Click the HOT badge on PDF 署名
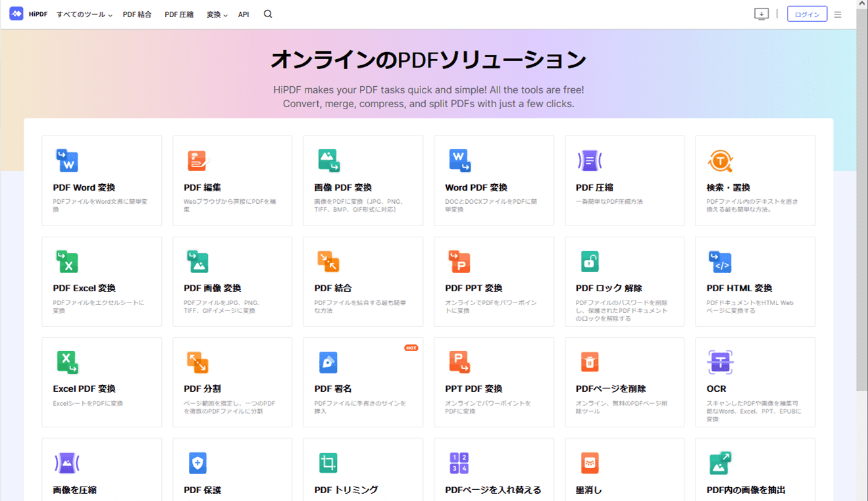Image resolution: width=868 pixels, height=501 pixels. [411, 348]
